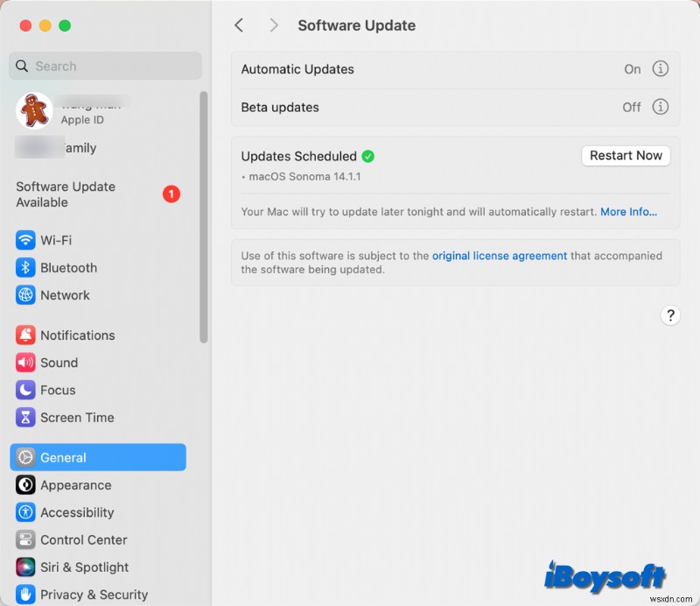Click the Sound speaker icon

click(x=25, y=363)
